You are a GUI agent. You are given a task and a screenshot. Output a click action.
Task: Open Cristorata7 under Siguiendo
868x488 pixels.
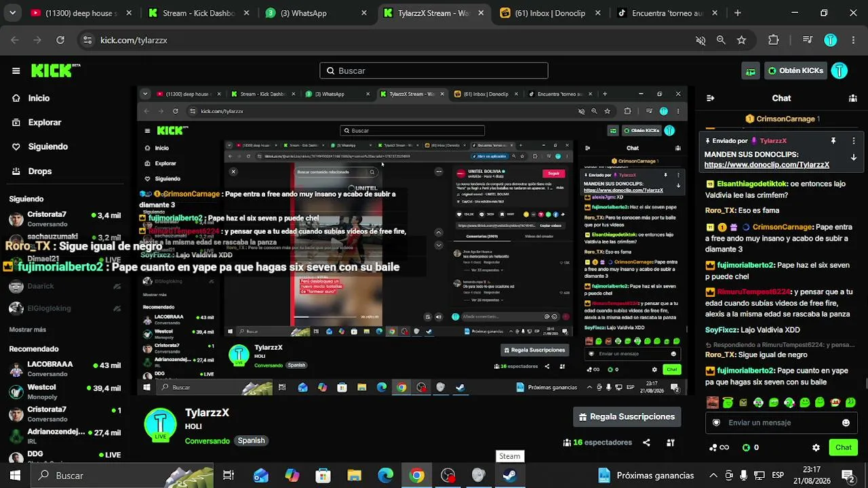pyautogui.click(x=64, y=219)
